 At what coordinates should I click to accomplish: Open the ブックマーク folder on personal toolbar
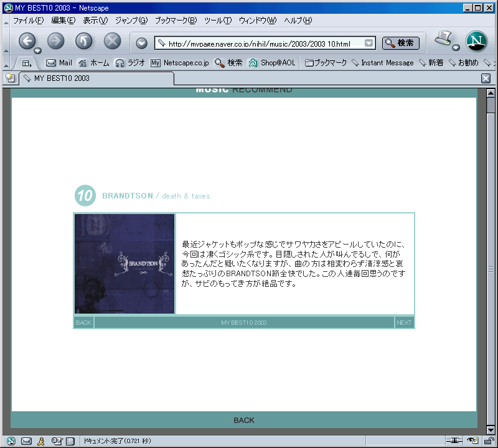coord(326,63)
